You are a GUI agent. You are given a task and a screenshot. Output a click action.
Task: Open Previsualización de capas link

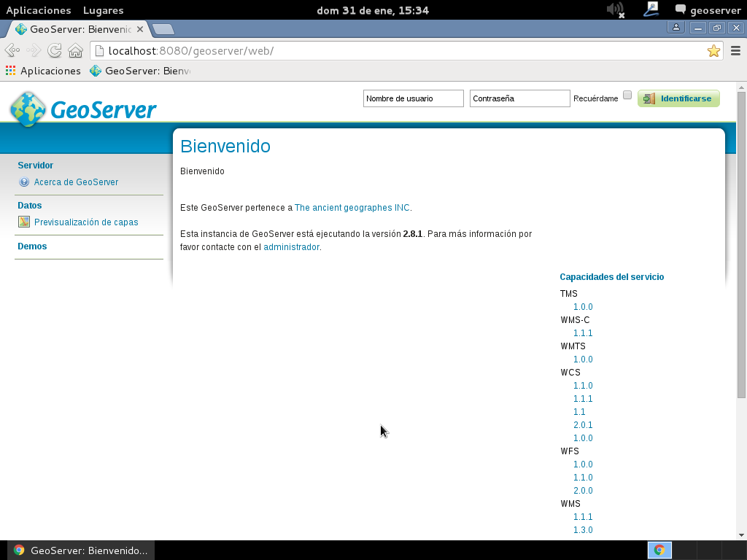(86, 222)
